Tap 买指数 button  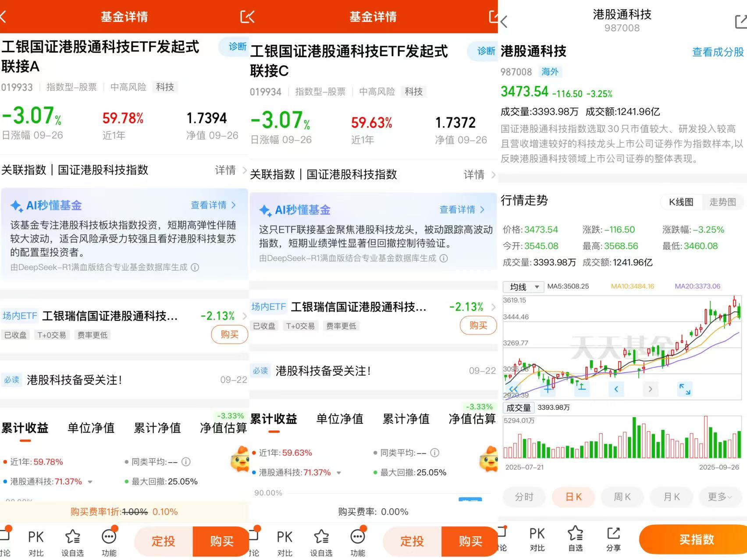pyautogui.click(x=694, y=539)
